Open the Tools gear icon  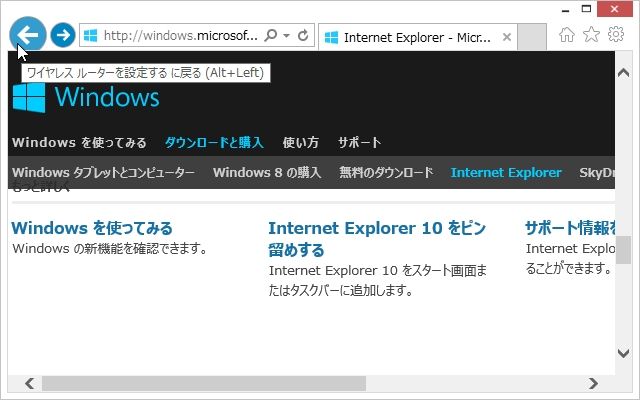pyautogui.click(x=616, y=34)
